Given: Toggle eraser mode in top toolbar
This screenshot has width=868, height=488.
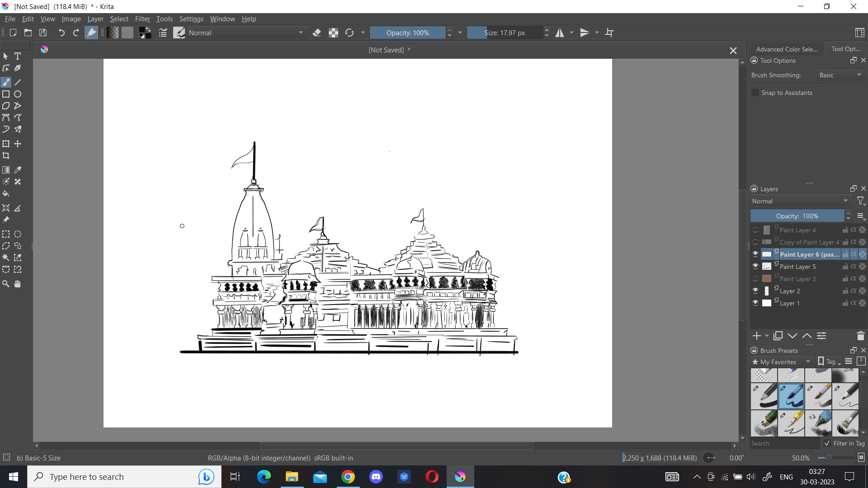Looking at the screenshot, I should (317, 33).
